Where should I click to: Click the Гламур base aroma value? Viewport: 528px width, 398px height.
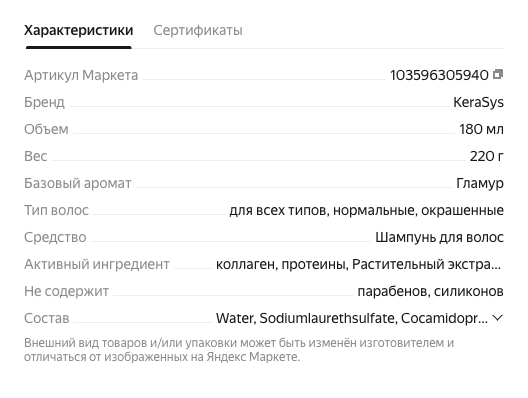tap(480, 184)
